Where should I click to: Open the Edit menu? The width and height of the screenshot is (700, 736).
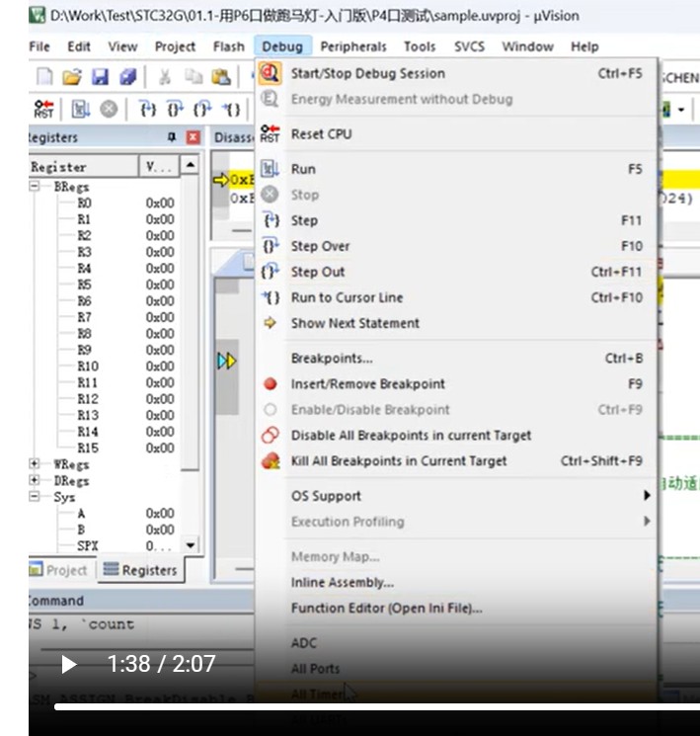point(79,46)
